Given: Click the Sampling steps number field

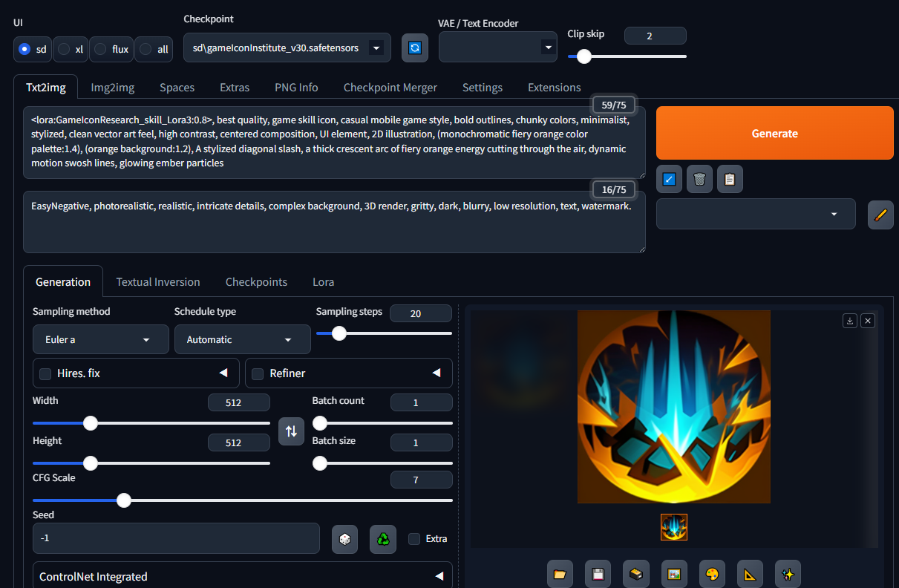Looking at the screenshot, I should coord(420,313).
